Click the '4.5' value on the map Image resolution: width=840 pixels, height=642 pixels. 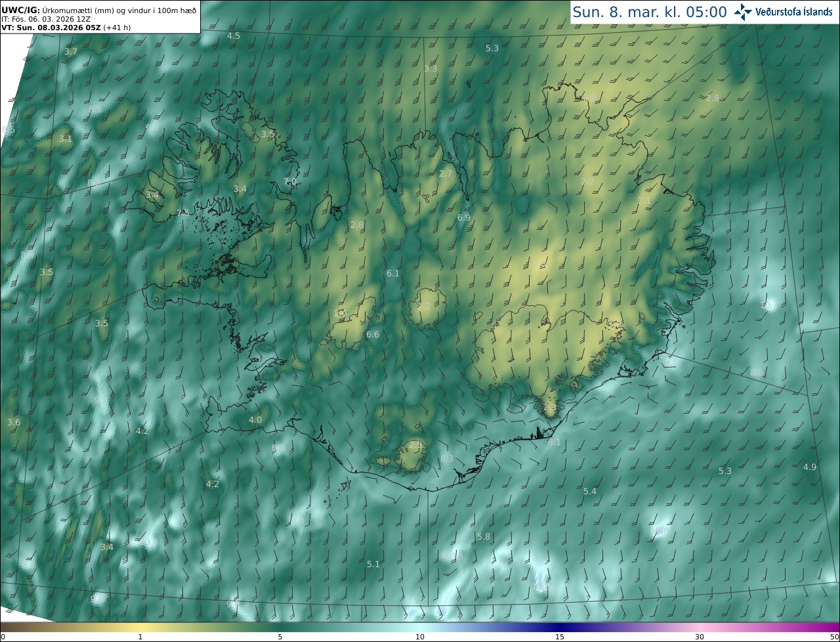point(234,36)
